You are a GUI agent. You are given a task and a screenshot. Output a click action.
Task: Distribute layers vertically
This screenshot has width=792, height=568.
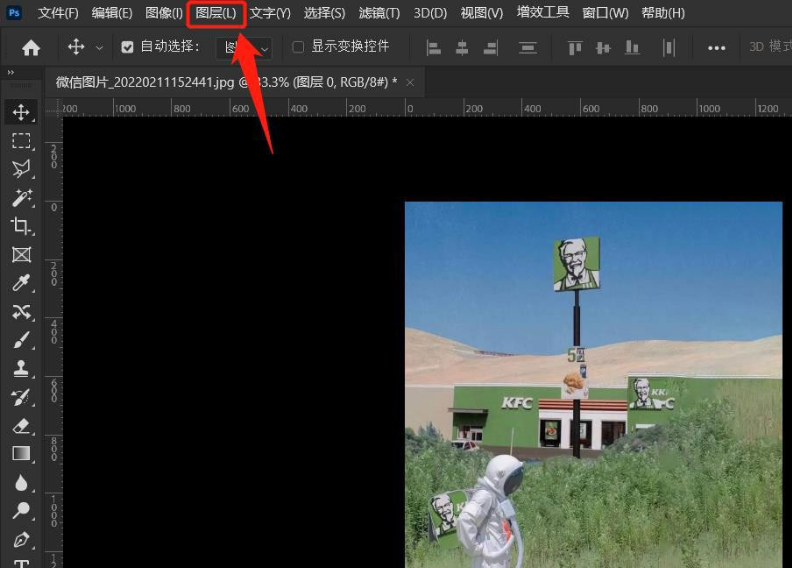528,48
